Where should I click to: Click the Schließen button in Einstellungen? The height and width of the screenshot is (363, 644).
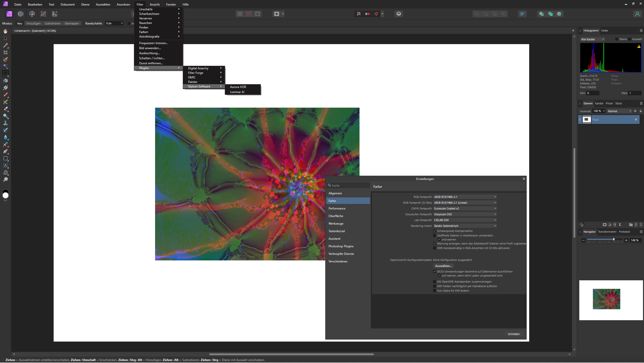[514, 334]
